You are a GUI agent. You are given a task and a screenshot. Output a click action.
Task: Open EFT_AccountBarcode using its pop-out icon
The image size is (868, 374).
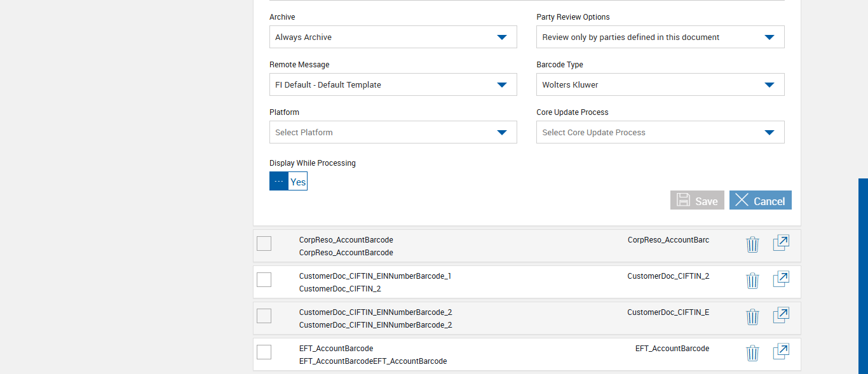click(781, 352)
